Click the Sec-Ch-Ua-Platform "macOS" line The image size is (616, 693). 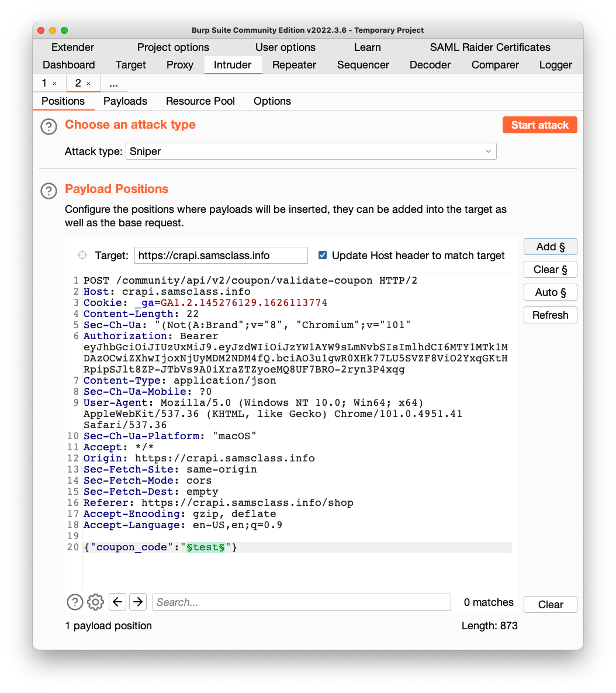coord(170,436)
